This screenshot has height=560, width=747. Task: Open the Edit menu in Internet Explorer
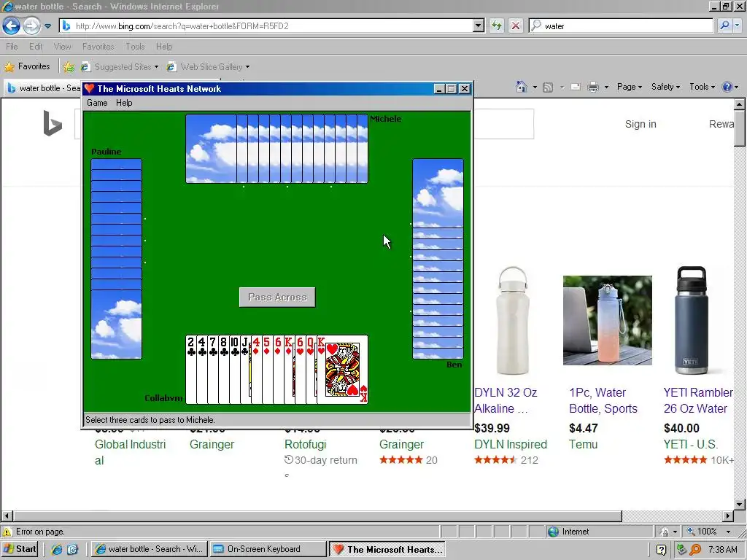click(36, 46)
